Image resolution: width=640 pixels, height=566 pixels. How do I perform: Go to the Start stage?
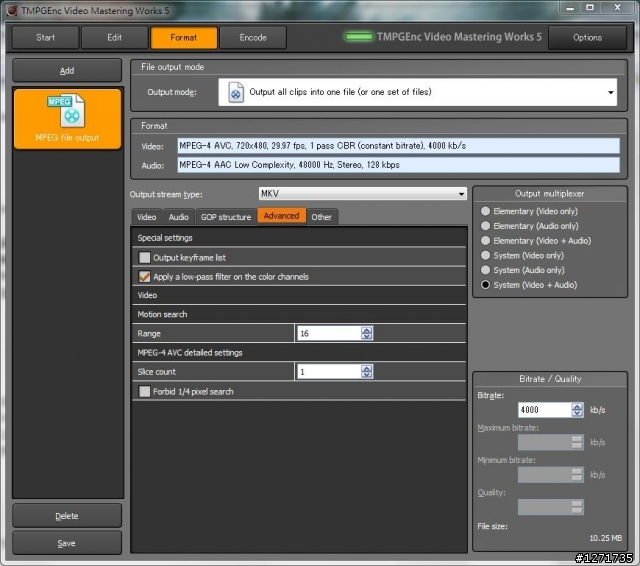coord(45,38)
